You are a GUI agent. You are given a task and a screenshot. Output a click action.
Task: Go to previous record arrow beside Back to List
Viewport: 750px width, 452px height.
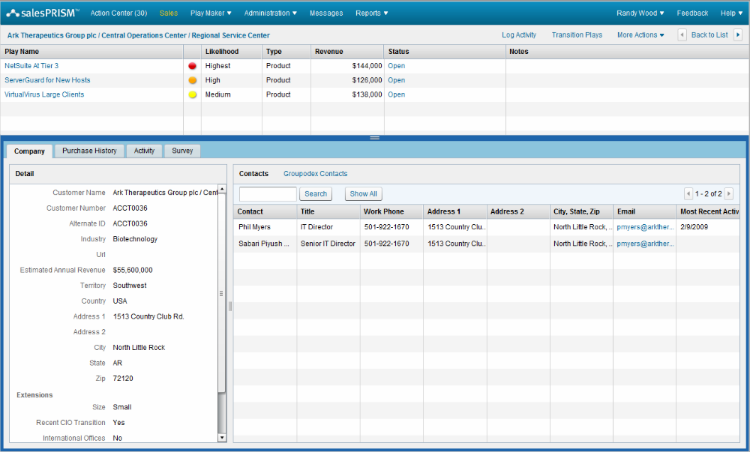pos(682,35)
